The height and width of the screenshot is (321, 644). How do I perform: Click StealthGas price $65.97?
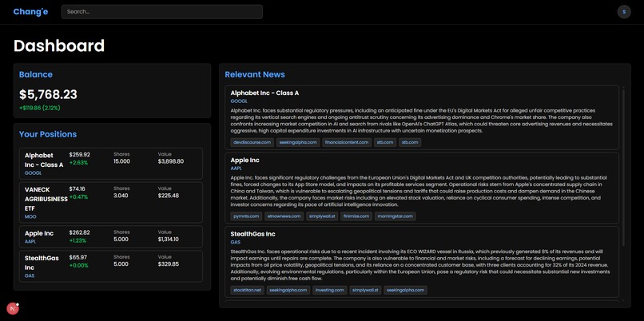pos(78,257)
